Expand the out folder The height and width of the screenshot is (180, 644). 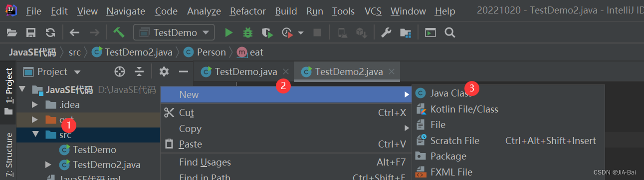point(35,120)
